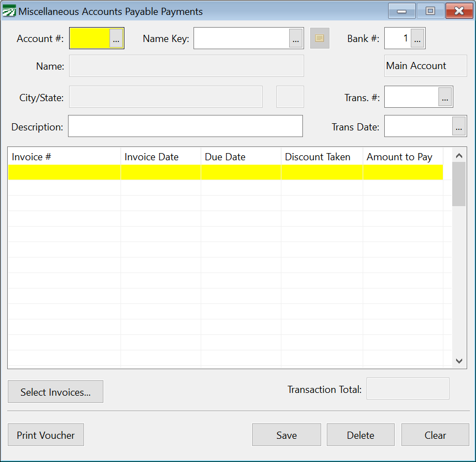Open the Account # lookup browse icon

[x=116, y=38]
